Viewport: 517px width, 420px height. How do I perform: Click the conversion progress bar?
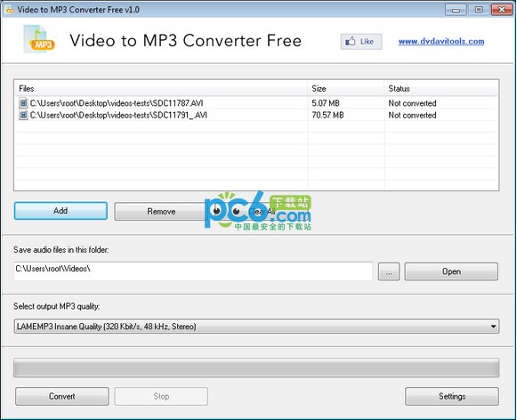[x=256, y=367]
